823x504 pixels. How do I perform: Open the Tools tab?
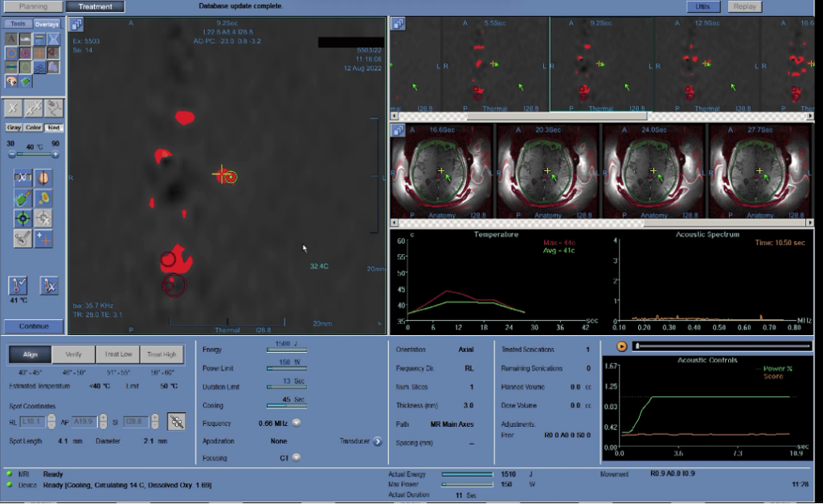18,24
